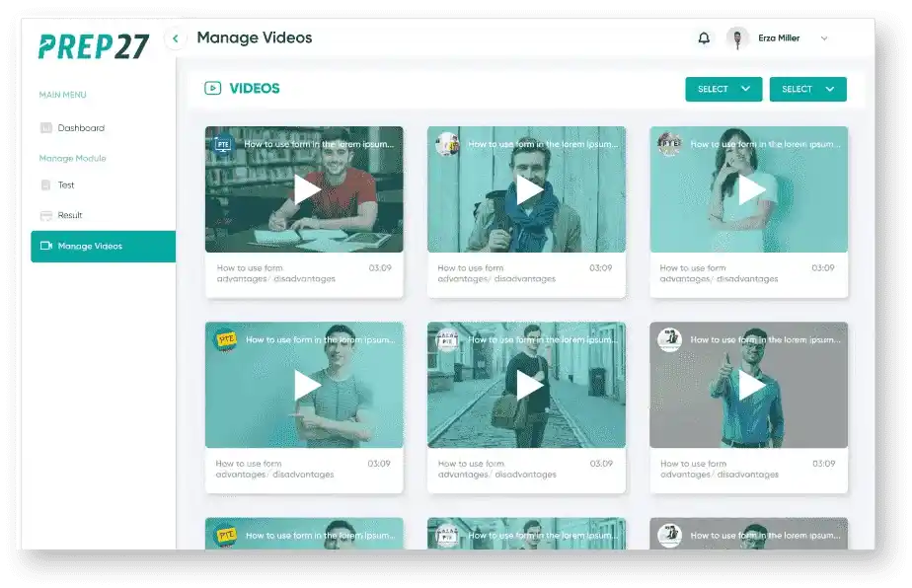Image resolution: width=912 pixels, height=588 pixels.
Task: Click overlay title on thumbs-up video
Action: (765, 339)
